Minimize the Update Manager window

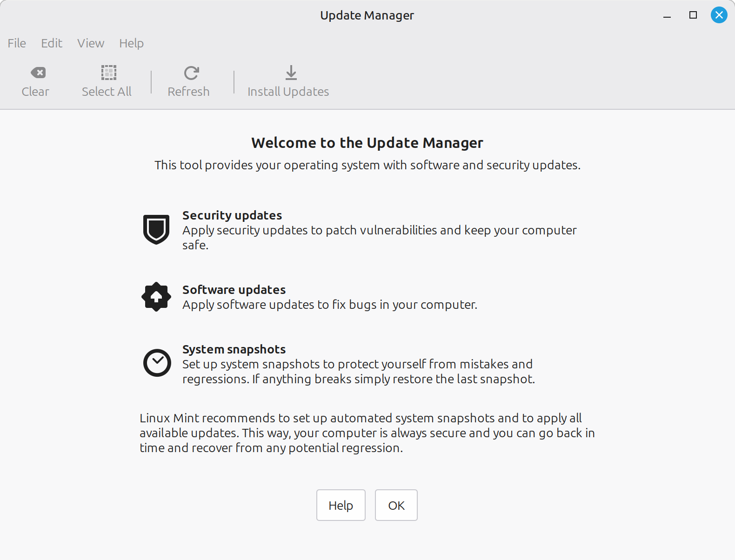pyautogui.click(x=667, y=15)
